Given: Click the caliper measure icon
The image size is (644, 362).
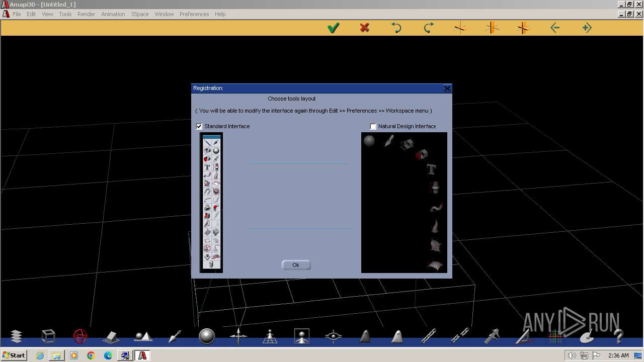Looking at the screenshot, I should pyautogui.click(x=492, y=336).
